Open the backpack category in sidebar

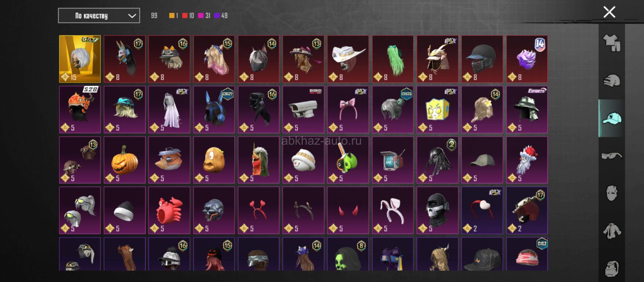point(612,268)
